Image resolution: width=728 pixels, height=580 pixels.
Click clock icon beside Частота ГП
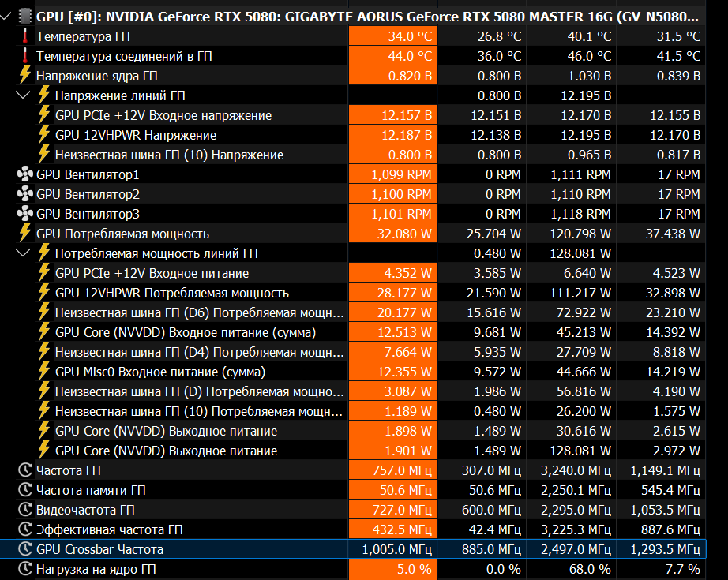coord(25,470)
